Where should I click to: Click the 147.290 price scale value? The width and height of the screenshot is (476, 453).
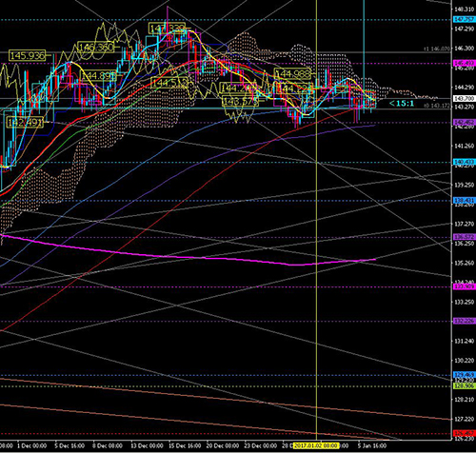point(465,29)
